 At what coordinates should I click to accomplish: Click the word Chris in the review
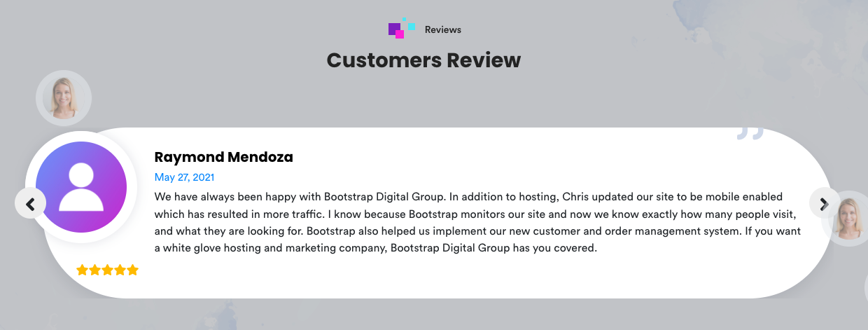tap(576, 197)
